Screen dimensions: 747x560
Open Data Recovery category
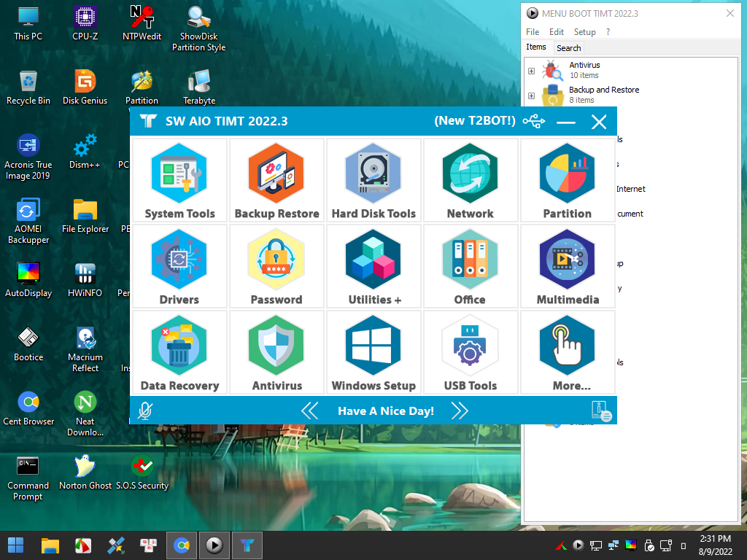(x=179, y=352)
